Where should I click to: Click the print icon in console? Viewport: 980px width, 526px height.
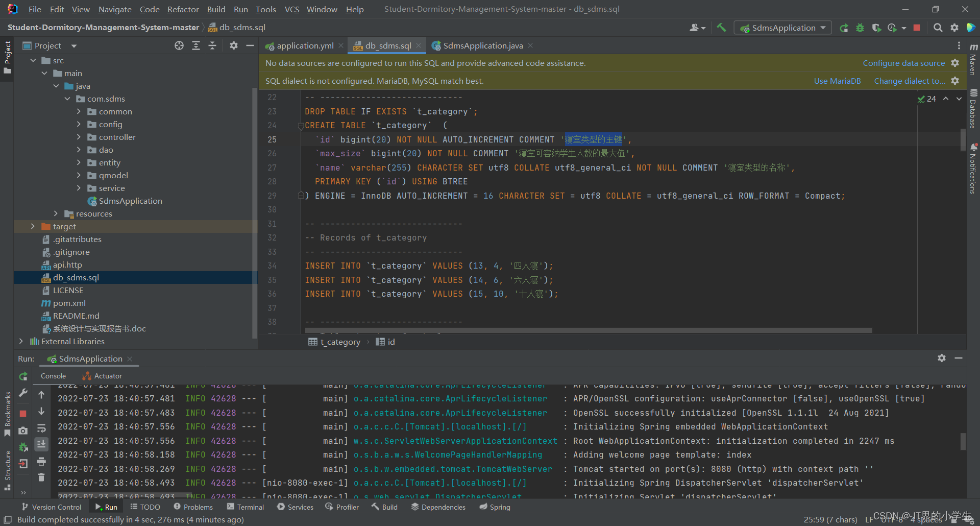[41, 462]
